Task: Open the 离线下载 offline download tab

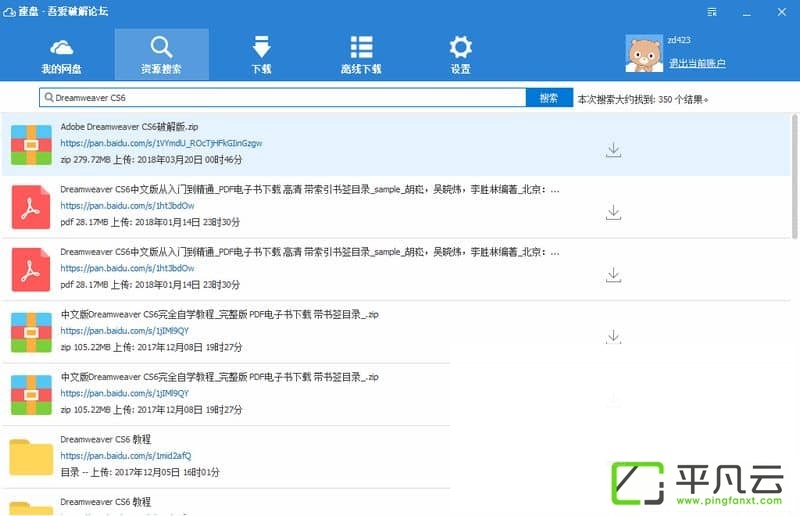Action: pyautogui.click(x=361, y=55)
